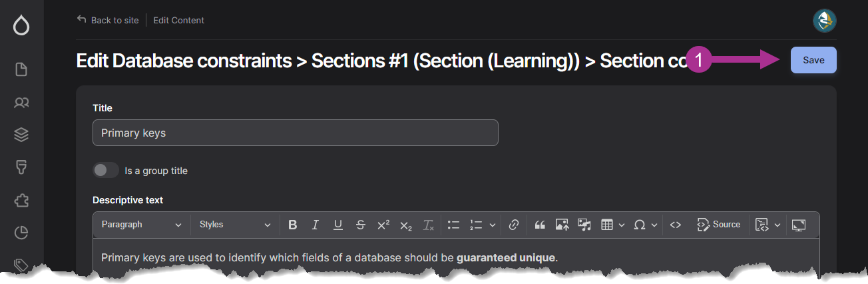Click the Bold formatting icon
The image size is (868, 284).
coord(293,225)
